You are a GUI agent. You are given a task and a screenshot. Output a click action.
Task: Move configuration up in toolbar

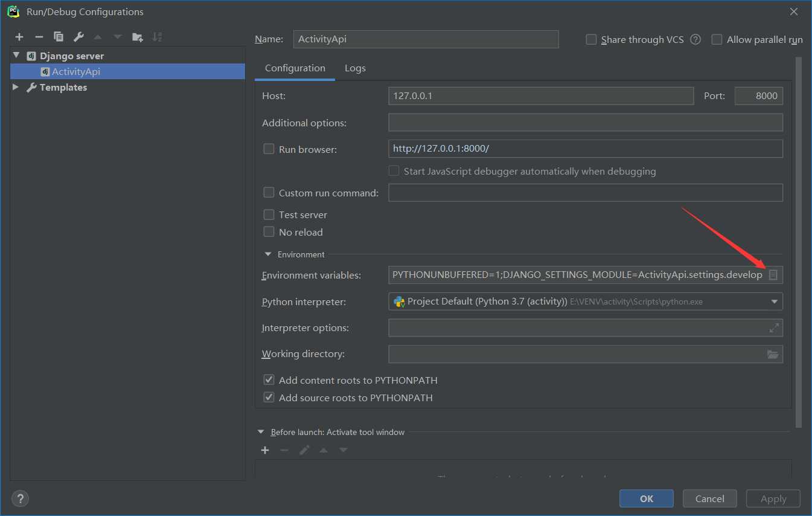click(x=98, y=37)
